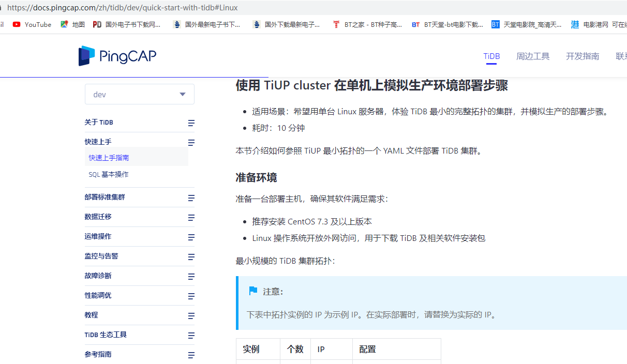Open the PD 国外电子书下载网 bookmark

127,24
